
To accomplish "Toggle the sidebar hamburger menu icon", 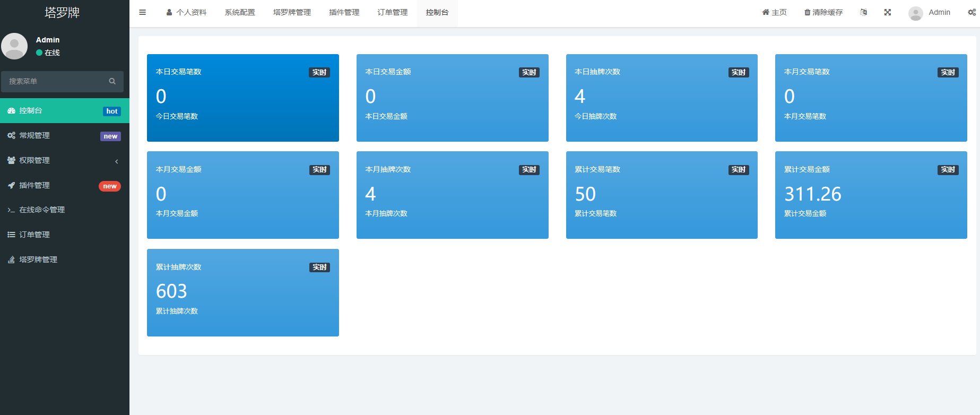I will pos(142,12).
